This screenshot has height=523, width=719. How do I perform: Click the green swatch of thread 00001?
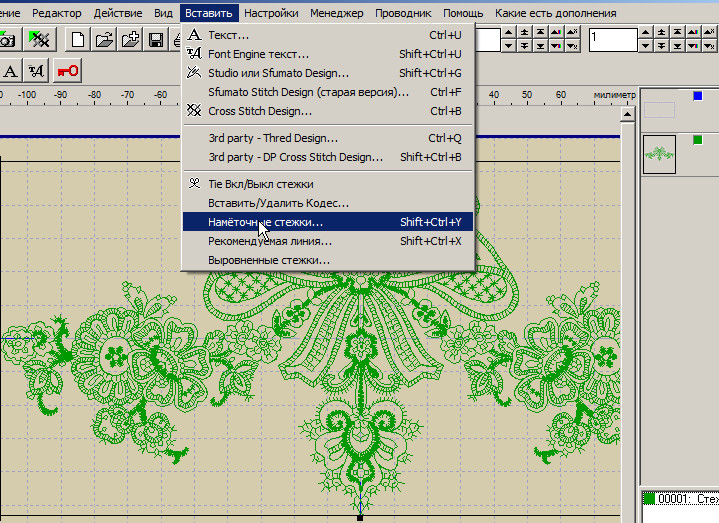(x=649, y=499)
